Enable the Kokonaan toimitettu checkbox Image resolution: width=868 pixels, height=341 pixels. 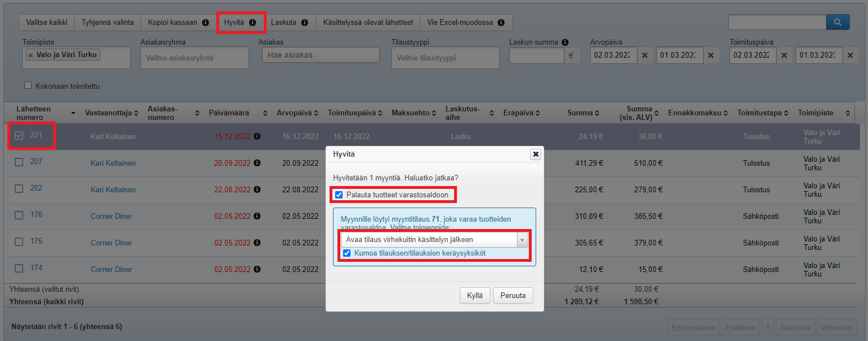coord(28,86)
